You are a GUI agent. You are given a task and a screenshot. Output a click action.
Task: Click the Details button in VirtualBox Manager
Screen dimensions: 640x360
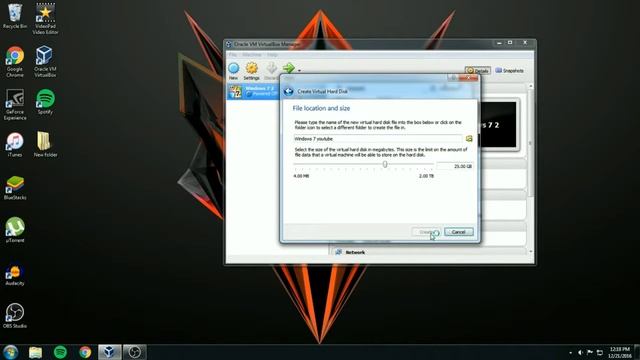coord(478,71)
